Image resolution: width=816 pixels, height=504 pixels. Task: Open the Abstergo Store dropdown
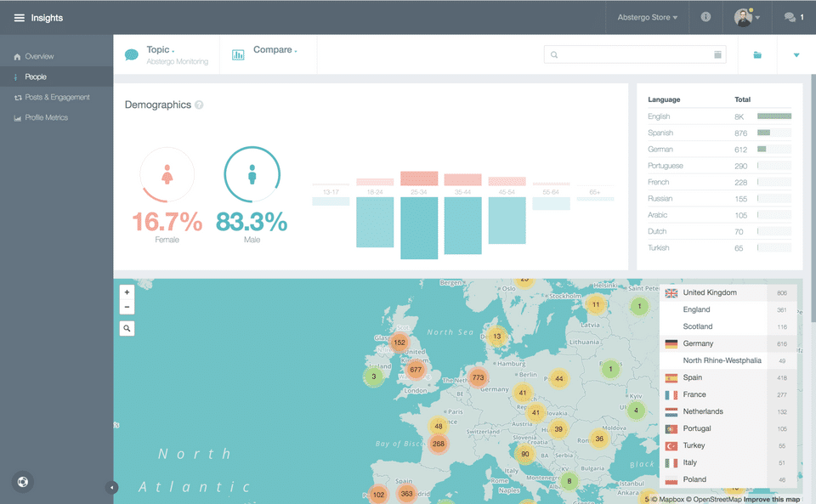[648, 17]
